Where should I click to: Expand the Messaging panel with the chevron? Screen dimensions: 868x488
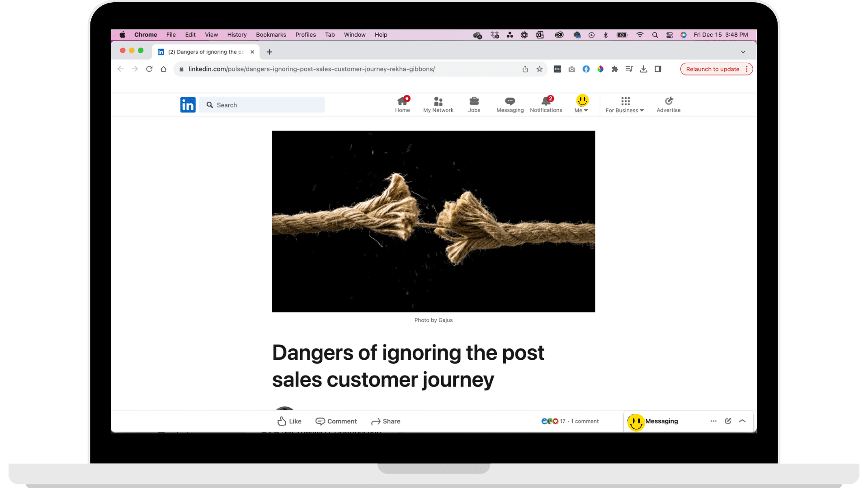point(742,421)
